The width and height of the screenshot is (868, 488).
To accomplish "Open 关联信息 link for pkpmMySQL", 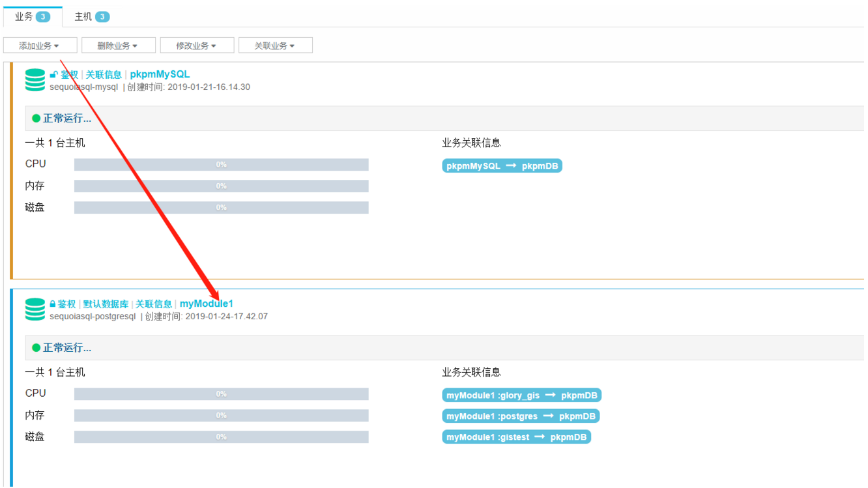I will click(x=104, y=75).
